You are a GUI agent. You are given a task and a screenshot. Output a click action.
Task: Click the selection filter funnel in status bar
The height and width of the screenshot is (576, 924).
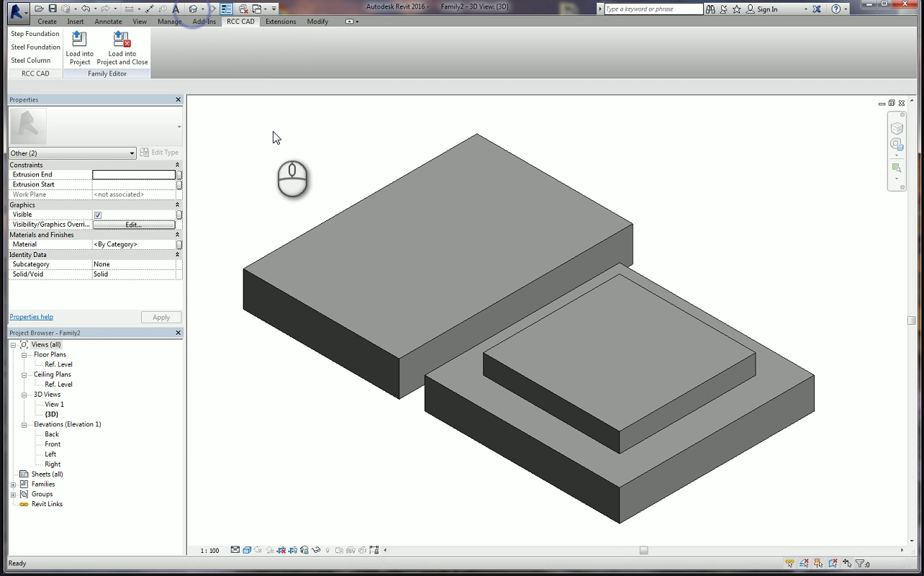coord(860,564)
